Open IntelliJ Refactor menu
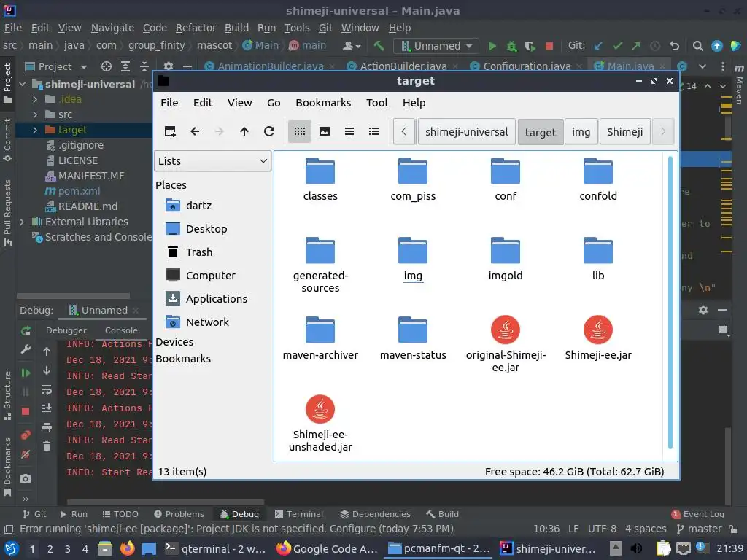 click(196, 28)
